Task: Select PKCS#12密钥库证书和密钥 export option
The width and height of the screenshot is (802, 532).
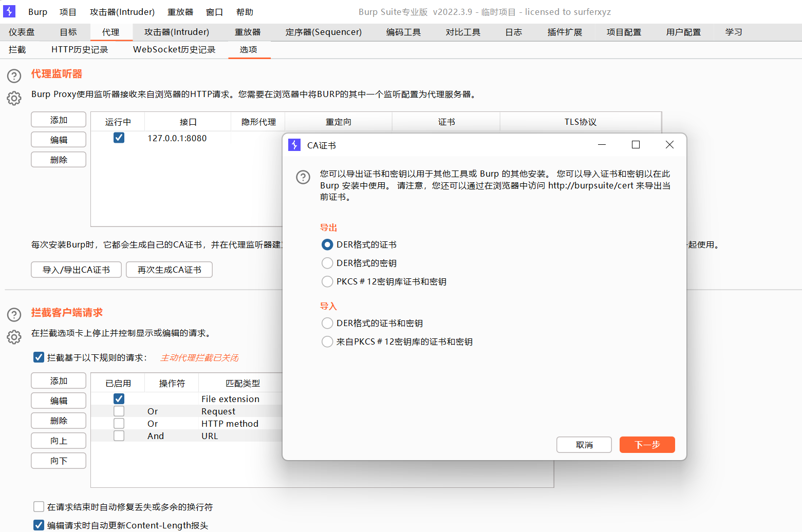Action: pos(327,281)
